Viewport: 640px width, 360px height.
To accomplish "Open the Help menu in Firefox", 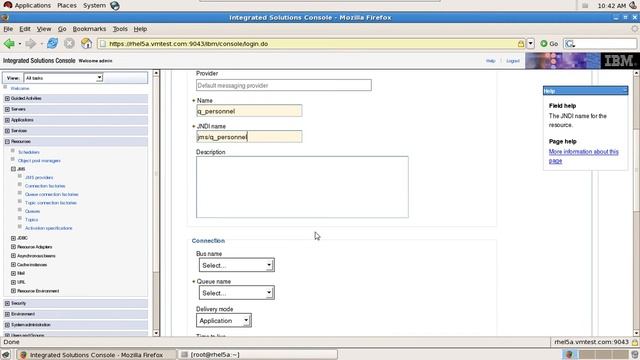I will tap(140, 29).
